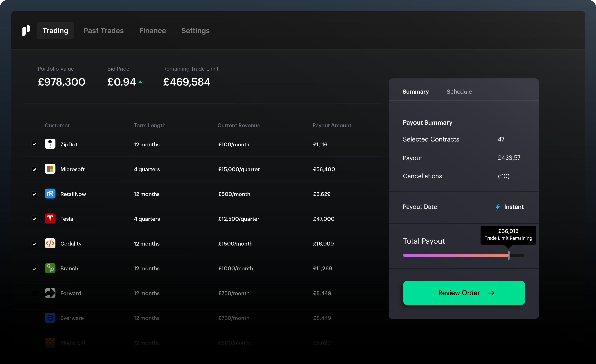Image resolution: width=596 pixels, height=364 pixels.
Task: Click the RetailNow customer name
Action: (x=73, y=194)
